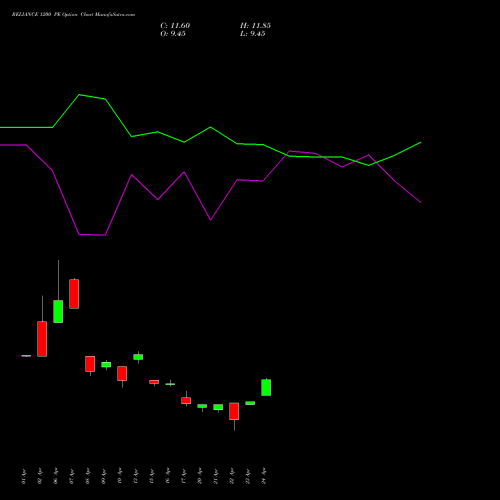Image resolution: width=500 pixels, height=500 pixels.
Task: Click the last green candlestick on the chart
Action: pyautogui.click(x=266, y=387)
